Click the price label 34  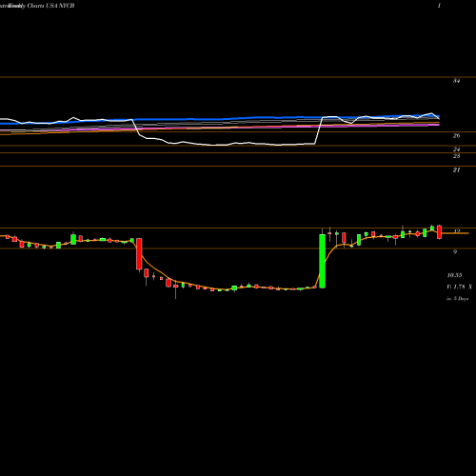[456, 81]
